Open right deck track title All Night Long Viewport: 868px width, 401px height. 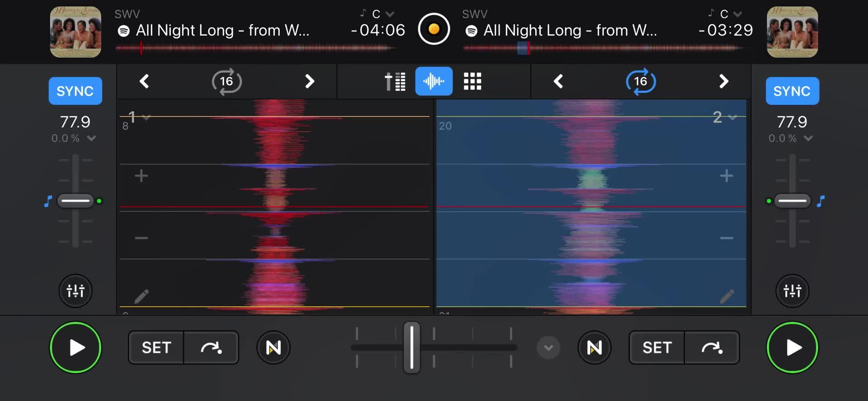pos(570,30)
